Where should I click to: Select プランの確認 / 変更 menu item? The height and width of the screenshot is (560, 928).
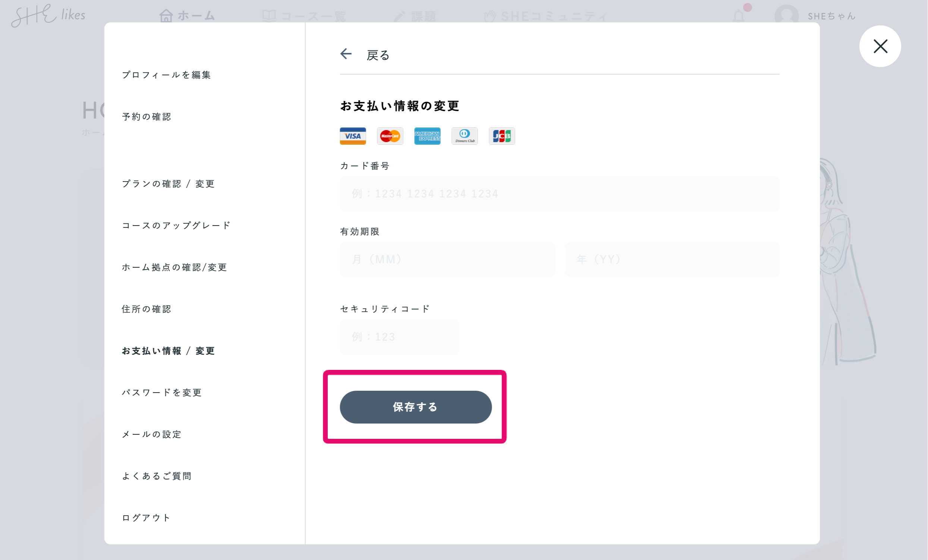[168, 184]
